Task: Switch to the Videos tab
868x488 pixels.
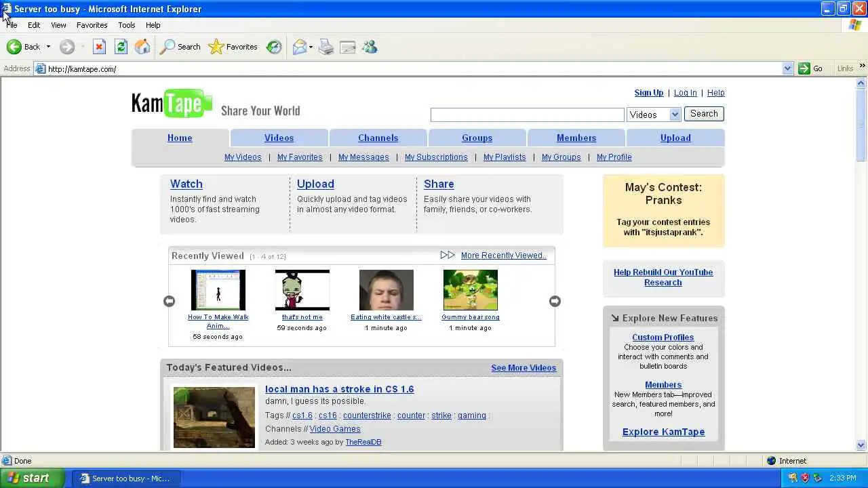Action: 279,138
